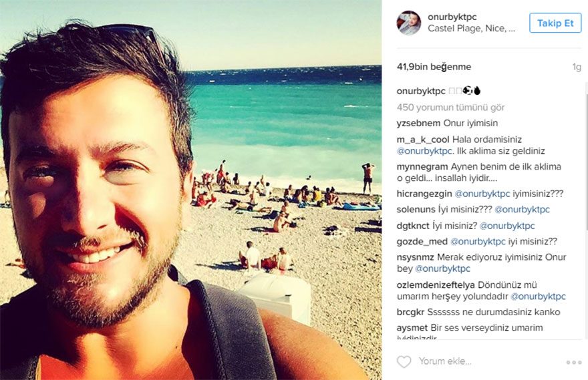Open gozde_med commenter profile

tap(422, 242)
